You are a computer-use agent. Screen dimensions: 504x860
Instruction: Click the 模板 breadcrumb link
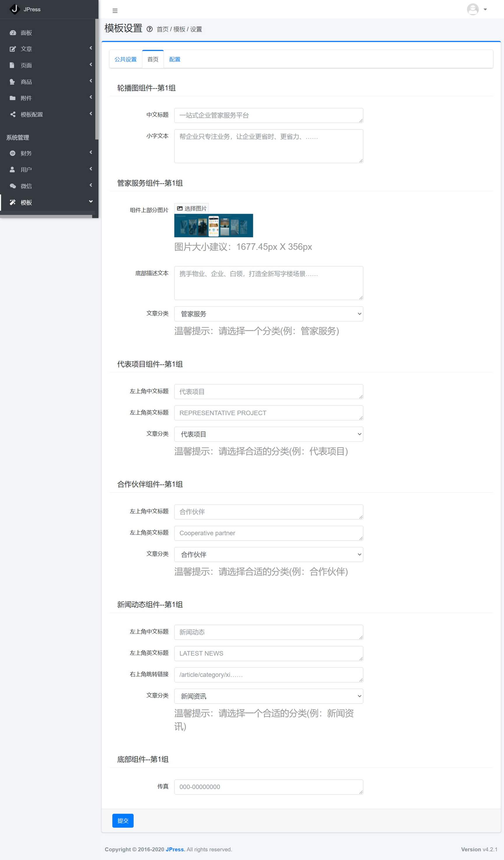[x=179, y=29]
